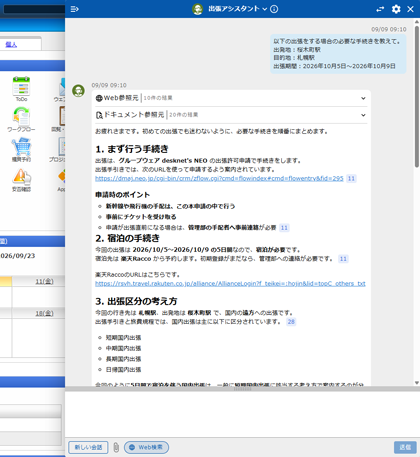Click citation 28 in section 3

click(x=291, y=322)
